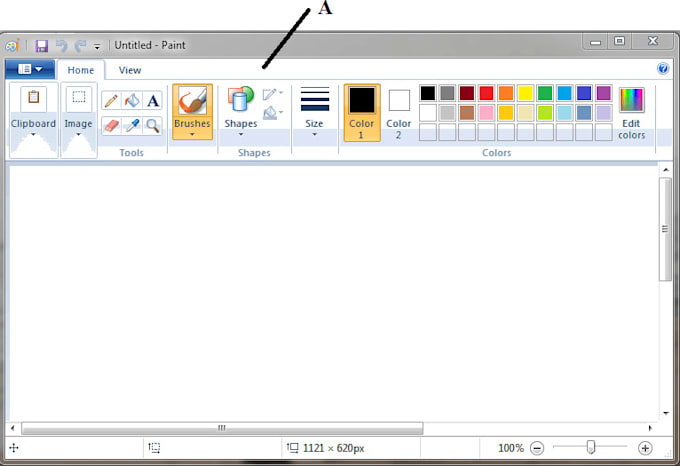Click the Undo arrow icon
The height and width of the screenshot is (466, 680).
62,46
